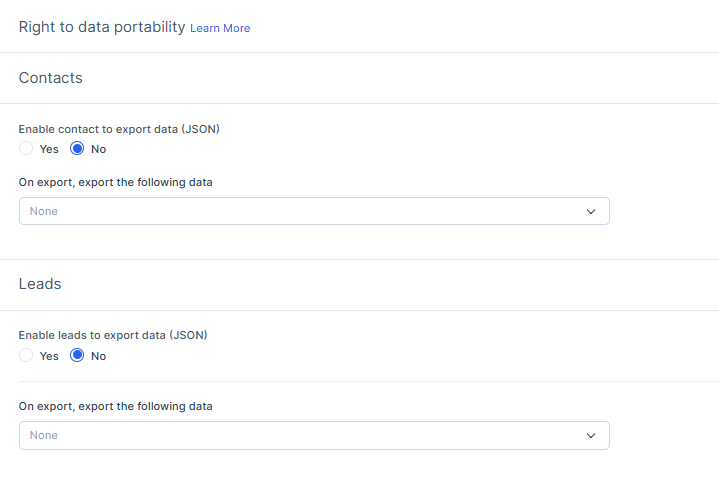Select Yes radio for contact export
Screen dimensions: 719x484
click(x=26, y=149)
